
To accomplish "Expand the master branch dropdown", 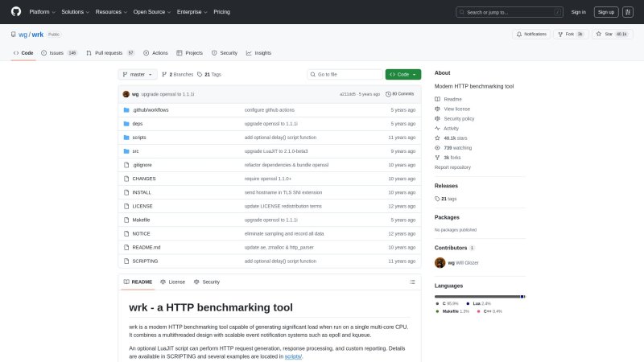I will click(x=138, y=74).
